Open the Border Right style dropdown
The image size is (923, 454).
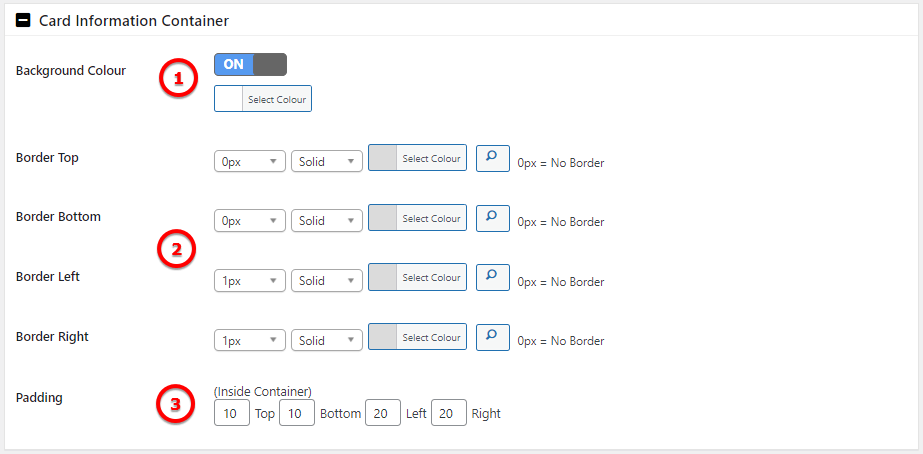pyautogui.click(x=326, y=341)
